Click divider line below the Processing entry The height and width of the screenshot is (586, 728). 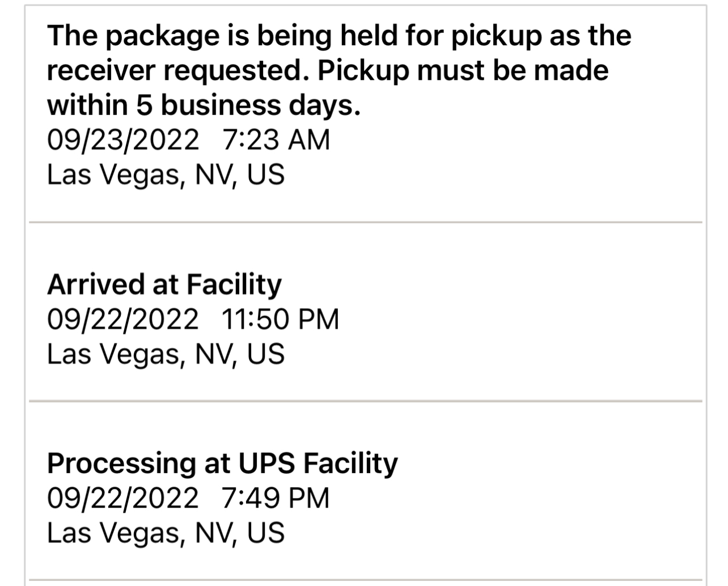pyautogui.click(x=366, y=580)
